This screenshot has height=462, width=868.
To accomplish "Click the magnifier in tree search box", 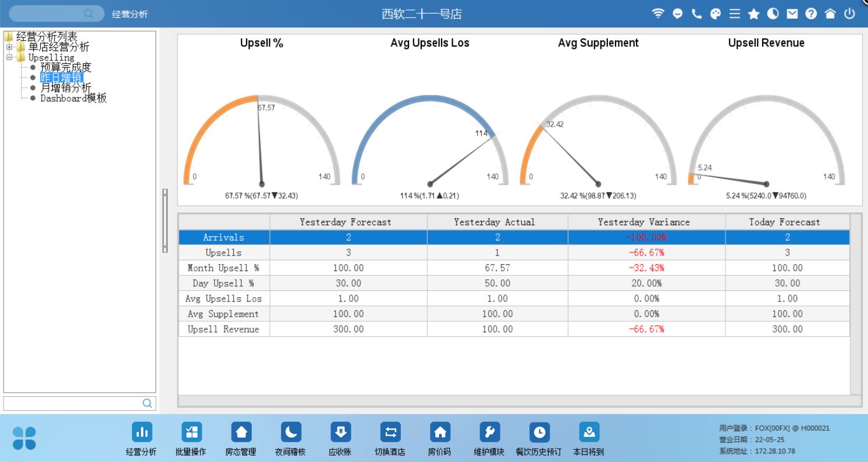I will [147, 403].
